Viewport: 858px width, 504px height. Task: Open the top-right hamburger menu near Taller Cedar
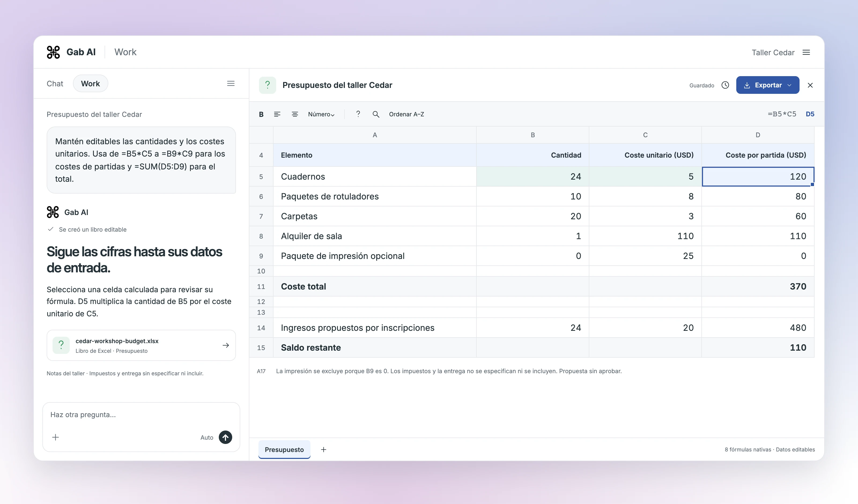tap(806, 53)
